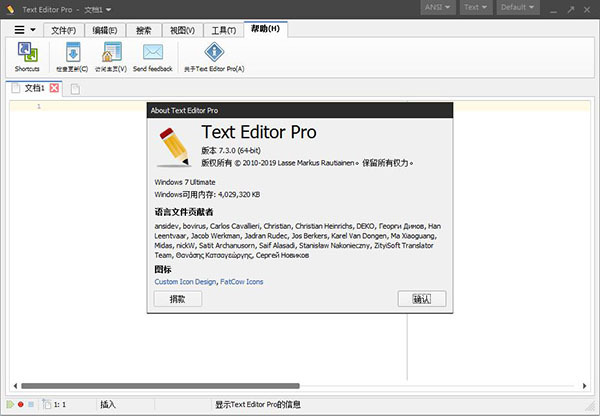The image size is (600, 416).
Task: Open the Custom Icon Design link
Action: click(x=185, y=282)
